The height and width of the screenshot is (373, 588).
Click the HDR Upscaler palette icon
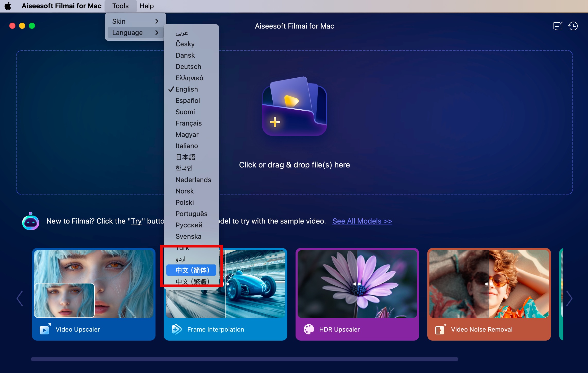tap(309, 329)
